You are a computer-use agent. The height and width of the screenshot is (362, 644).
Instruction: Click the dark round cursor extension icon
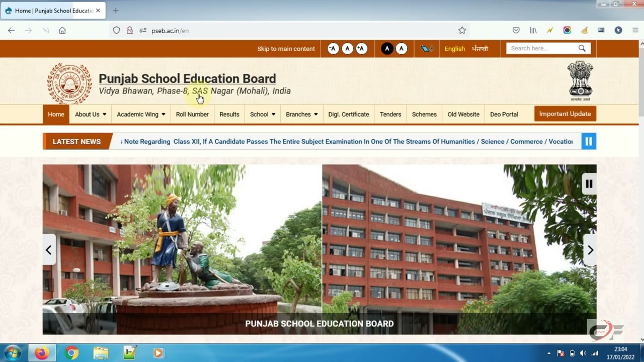pos(618,31)
